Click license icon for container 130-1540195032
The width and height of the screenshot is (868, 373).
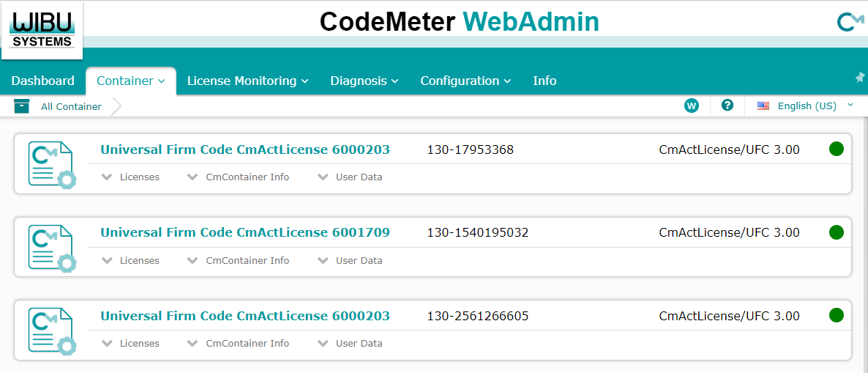click(x=51, y=248)
